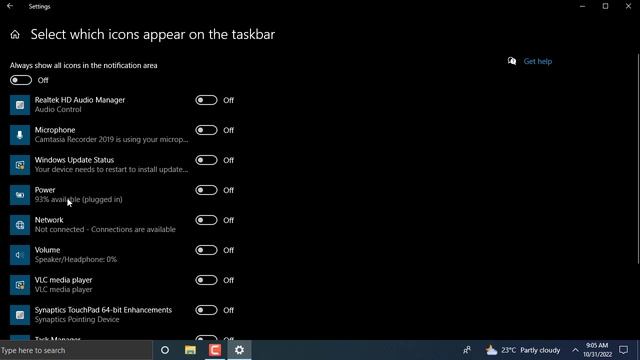The image size is (640, 360).
Task: Switch on VLC media player toggle
Action: pyautogui.click(x=206, y=280)
